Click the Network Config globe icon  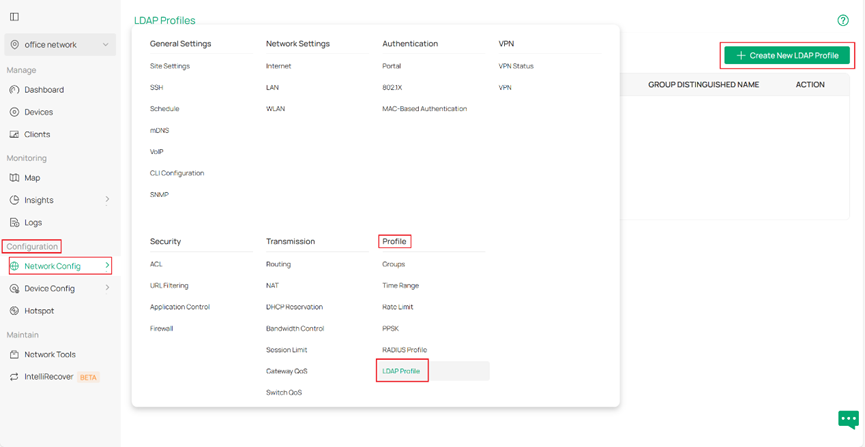click(x=14, y=266)
